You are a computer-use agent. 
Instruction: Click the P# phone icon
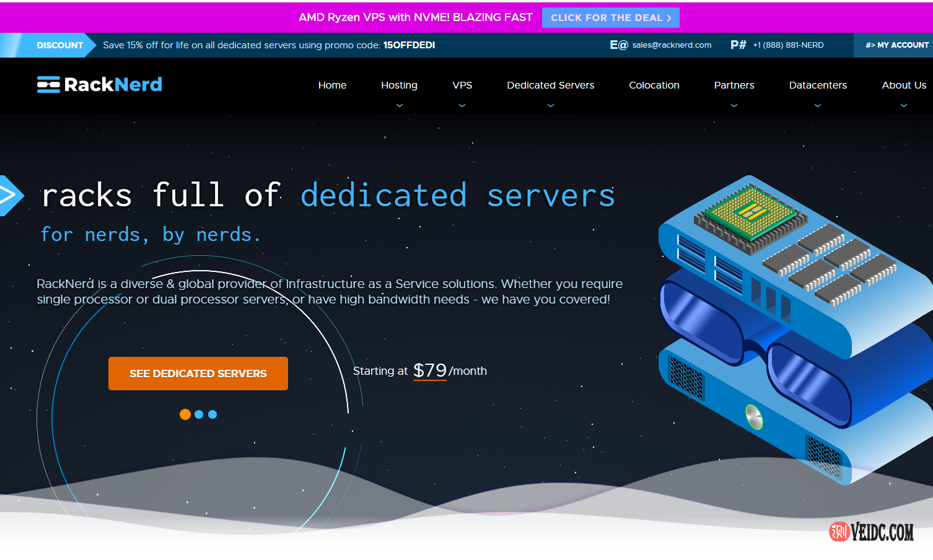point(738,45)
